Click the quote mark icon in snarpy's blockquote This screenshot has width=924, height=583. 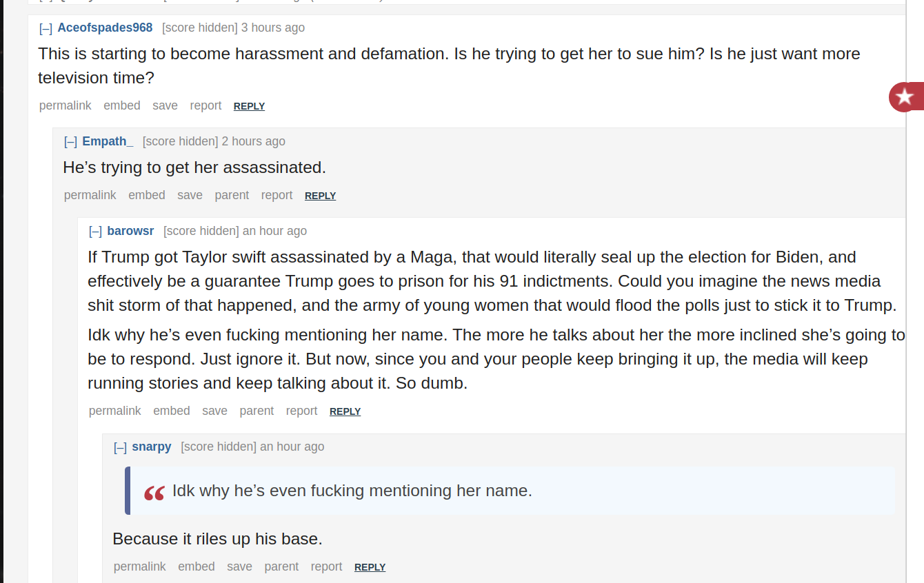point(154,493)
